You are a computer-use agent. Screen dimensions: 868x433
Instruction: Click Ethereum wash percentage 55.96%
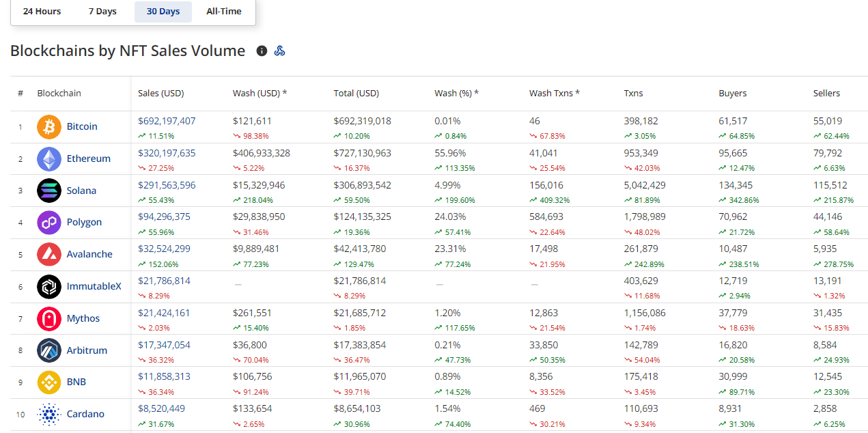(450, 153)
